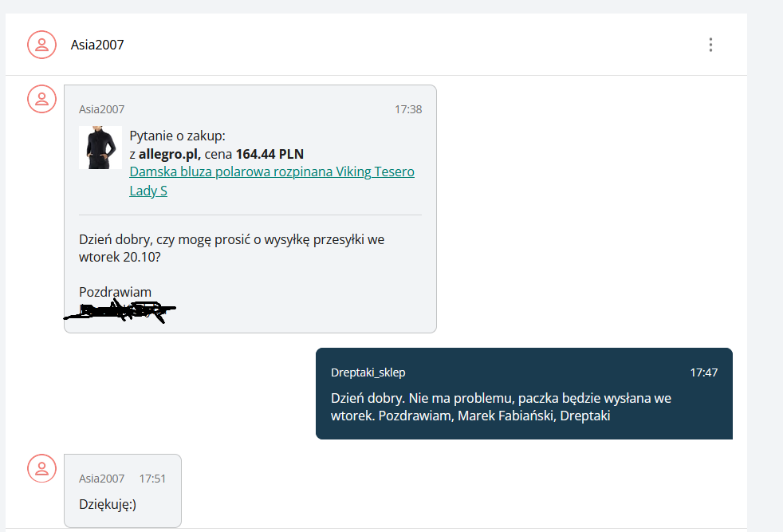This screenshot has width=783, height=532.
Task: Click the 17:47 reply timestamp
Action: point(703,372)
